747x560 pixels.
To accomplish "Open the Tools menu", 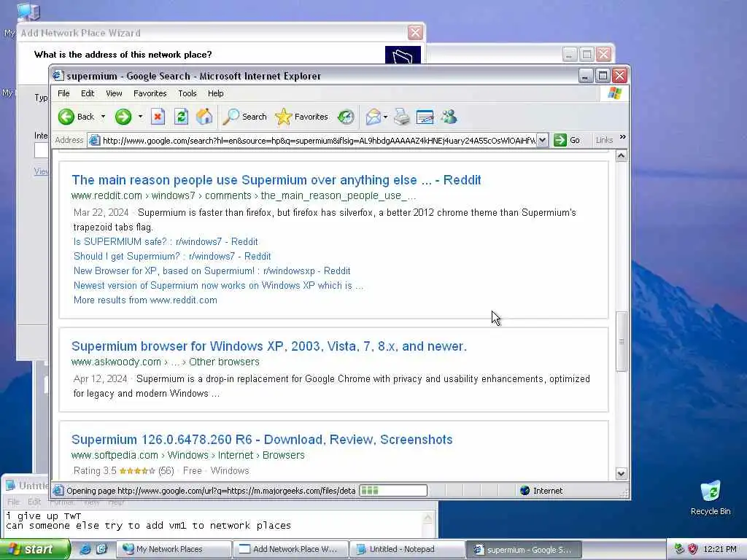I will click(187, 93).
